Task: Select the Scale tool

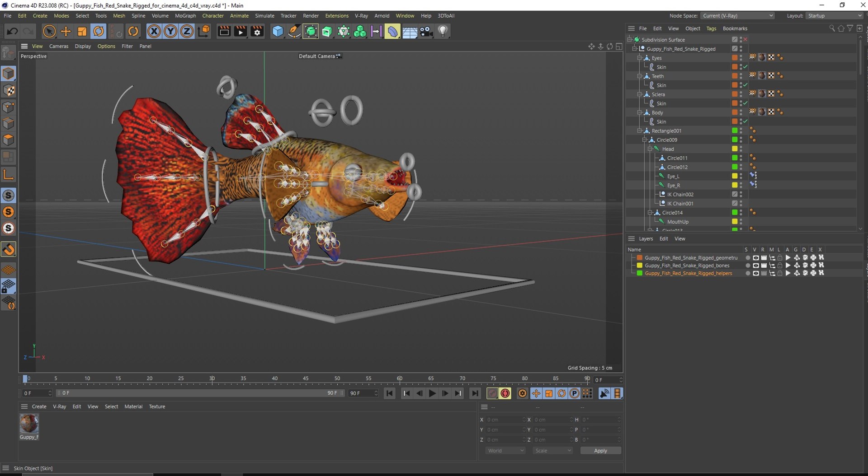Action: coord(82,31)
